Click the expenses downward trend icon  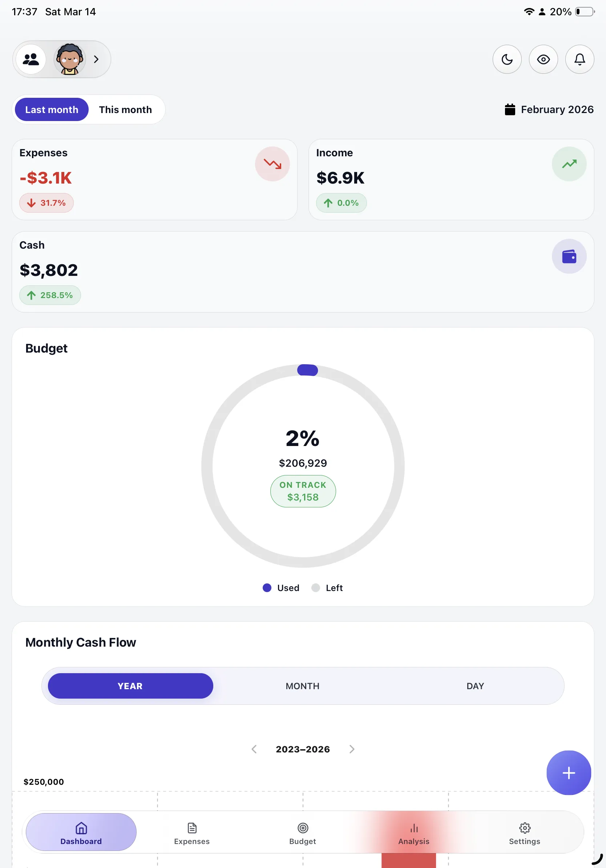tap(272, 164)
